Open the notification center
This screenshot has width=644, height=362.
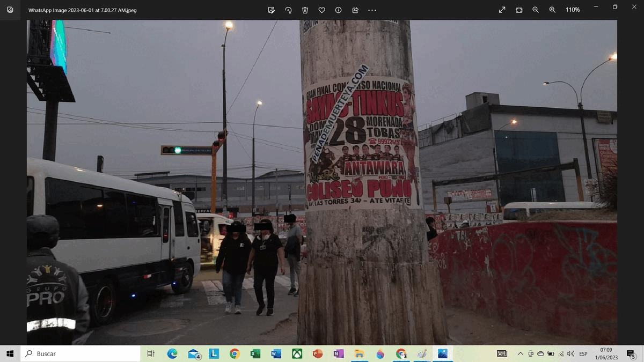pyautogui.click(x=631, y=354)
